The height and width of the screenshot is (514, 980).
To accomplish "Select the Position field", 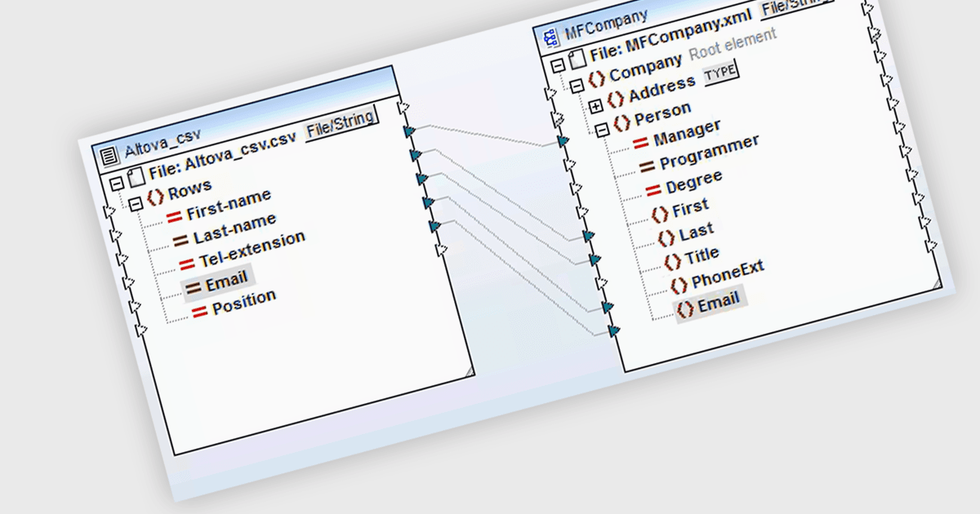I will point(243,303).
